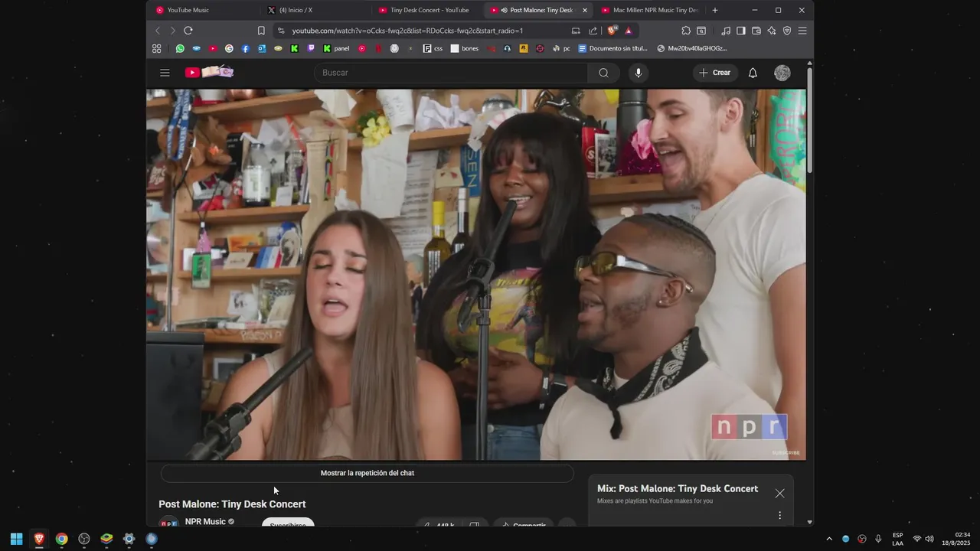The height and width of the screenshot is (551, 980).
Task: Switch to the YouTube Music tab
Action: (x=201, y=10)
